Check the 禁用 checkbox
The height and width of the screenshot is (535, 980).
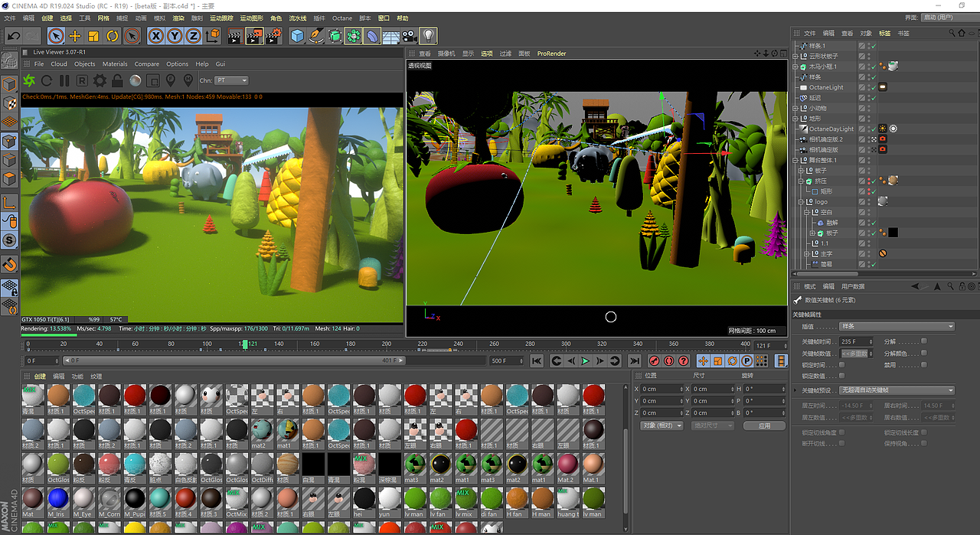924,365
